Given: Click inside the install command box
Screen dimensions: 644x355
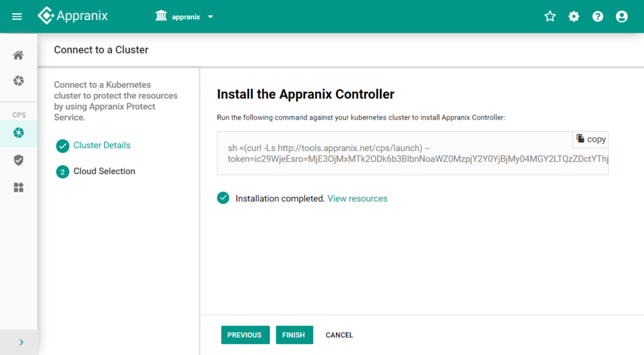Looking at the screenshot, I should tap(413, 153).
